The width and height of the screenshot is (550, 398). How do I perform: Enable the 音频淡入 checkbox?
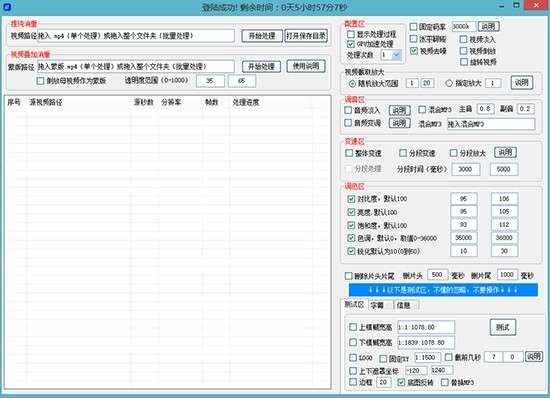tap(348, 110)
